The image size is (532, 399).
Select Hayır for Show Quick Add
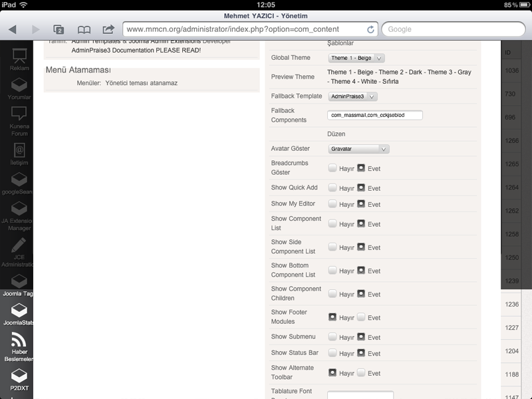(x=332, y=188)
